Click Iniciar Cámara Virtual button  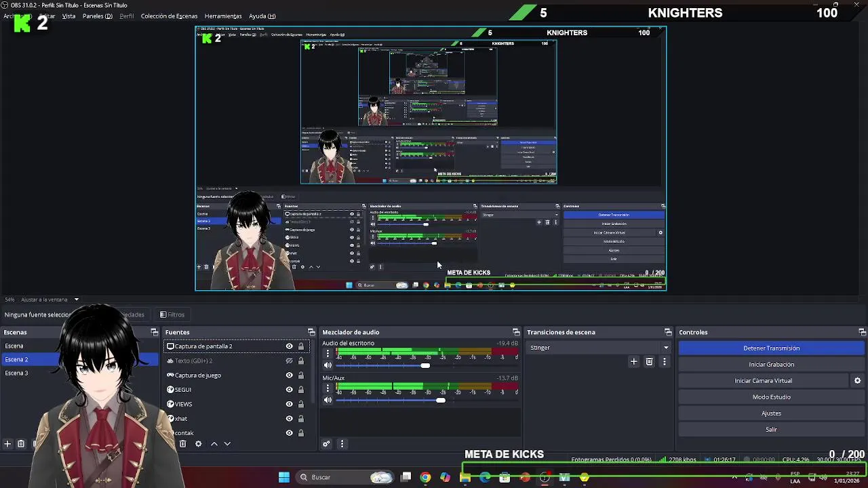[763, 381]
